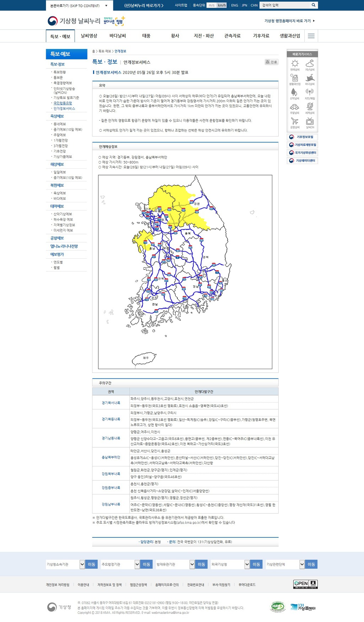Click the search magnifier icon
Viewport: 364px width, 622px height.
tap(314, 5)
